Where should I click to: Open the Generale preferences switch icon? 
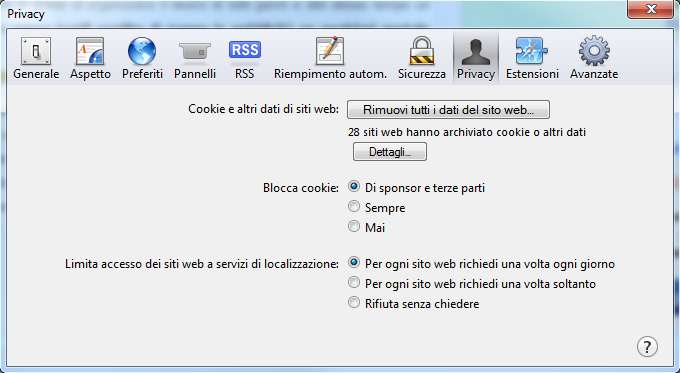point(36,51)
